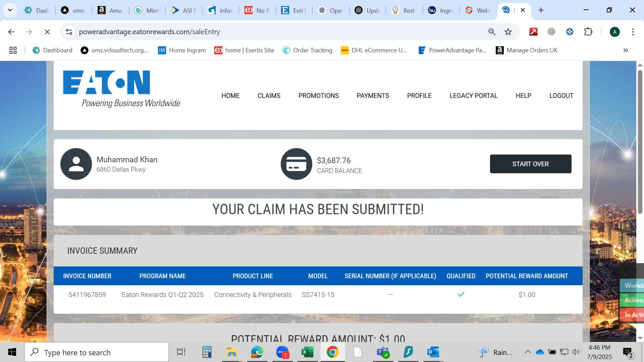The image size is (644, 362).
Task: Open the HELP menu item
Action: click(524, 96)
